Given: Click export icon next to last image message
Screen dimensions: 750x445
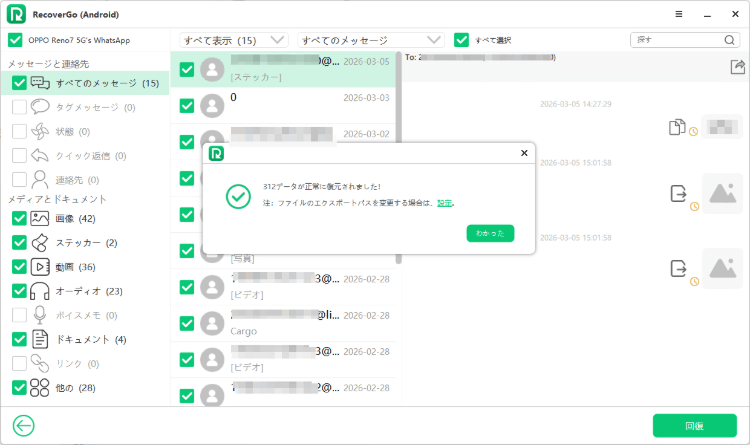Looking at the screenshot, I should point(678,268).
